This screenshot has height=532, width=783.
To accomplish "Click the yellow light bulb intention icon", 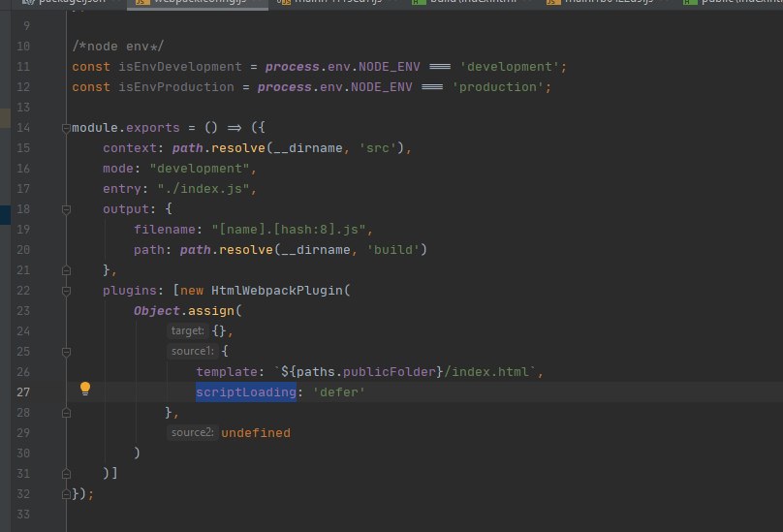I will (85, 389).
